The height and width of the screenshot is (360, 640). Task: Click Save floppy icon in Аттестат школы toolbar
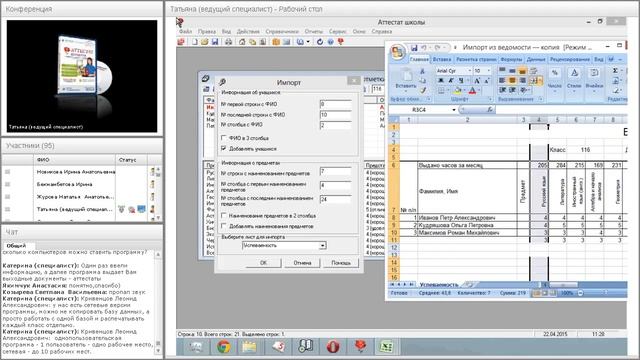215,42
